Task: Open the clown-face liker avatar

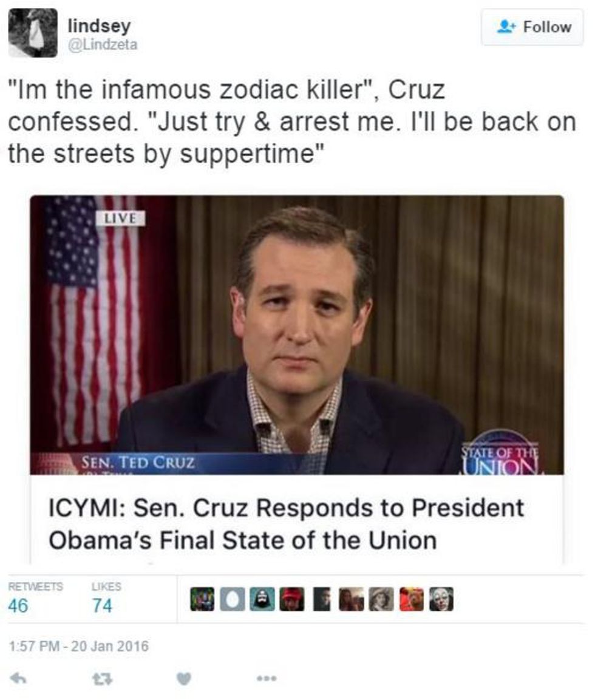Action: click(x=441, y=599)
